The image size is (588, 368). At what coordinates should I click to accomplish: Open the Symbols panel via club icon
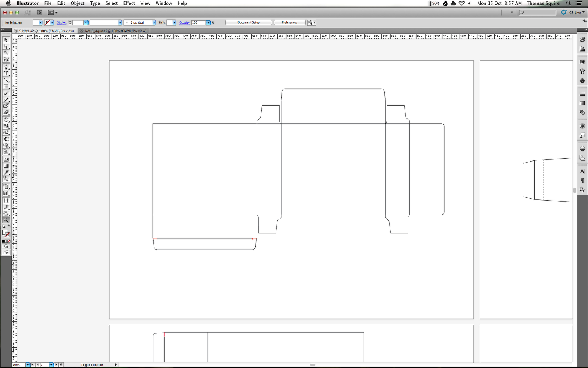(582, 80)
